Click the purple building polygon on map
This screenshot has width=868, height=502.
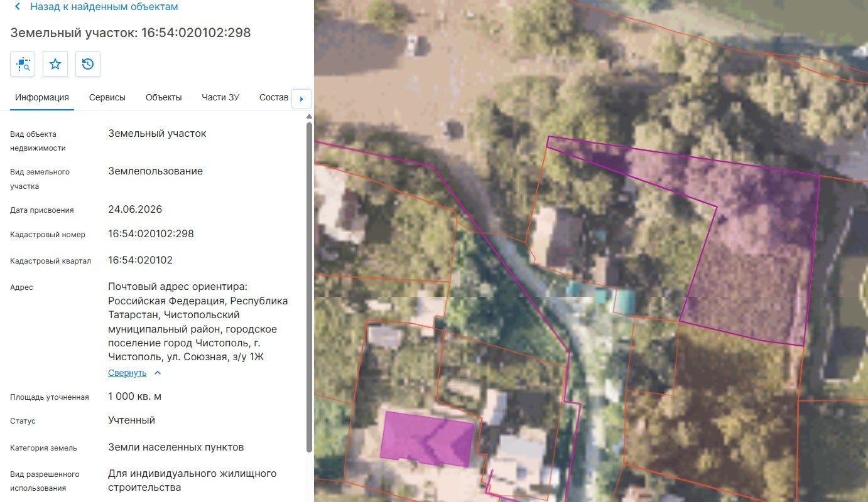[426, 439]
